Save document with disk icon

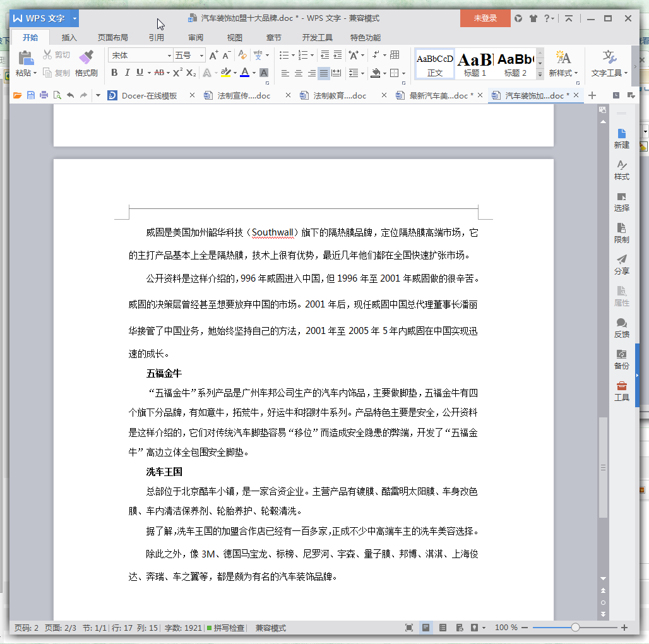[x=31, y=95]
